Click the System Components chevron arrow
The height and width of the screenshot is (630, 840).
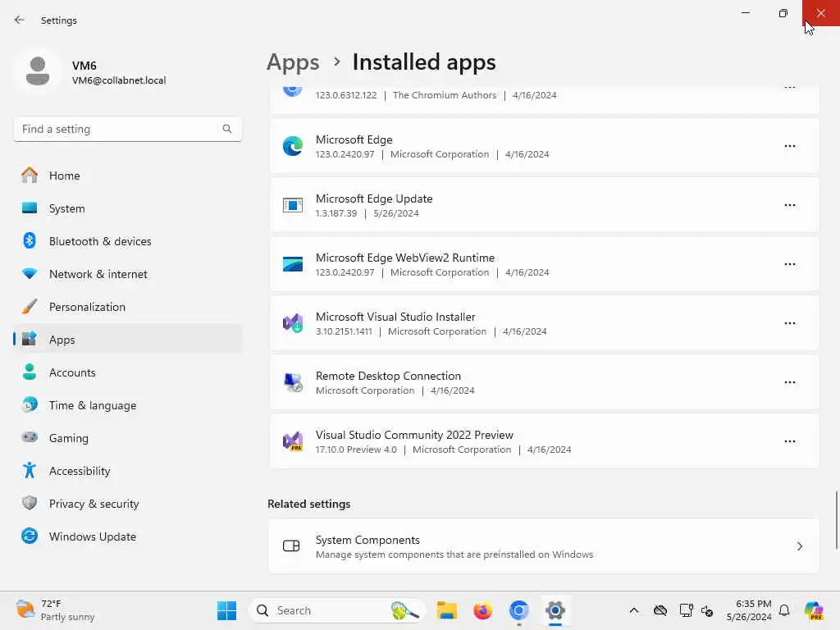[x=799, y=546]
